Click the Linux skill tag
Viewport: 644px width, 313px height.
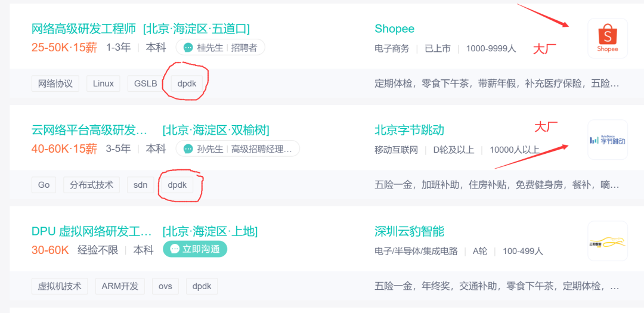103,83
